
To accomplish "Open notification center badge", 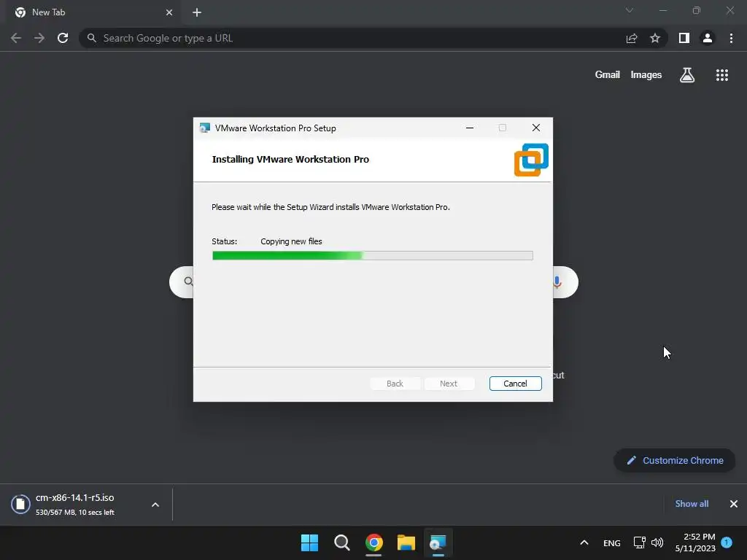I will pyautogui.click(x=727, y=542).
